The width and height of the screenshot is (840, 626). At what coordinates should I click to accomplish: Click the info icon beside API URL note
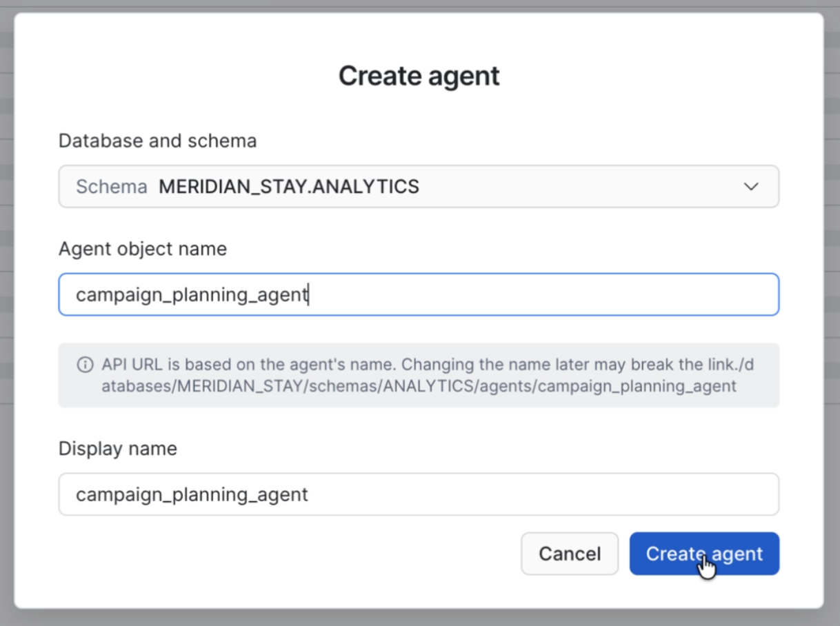85,365
